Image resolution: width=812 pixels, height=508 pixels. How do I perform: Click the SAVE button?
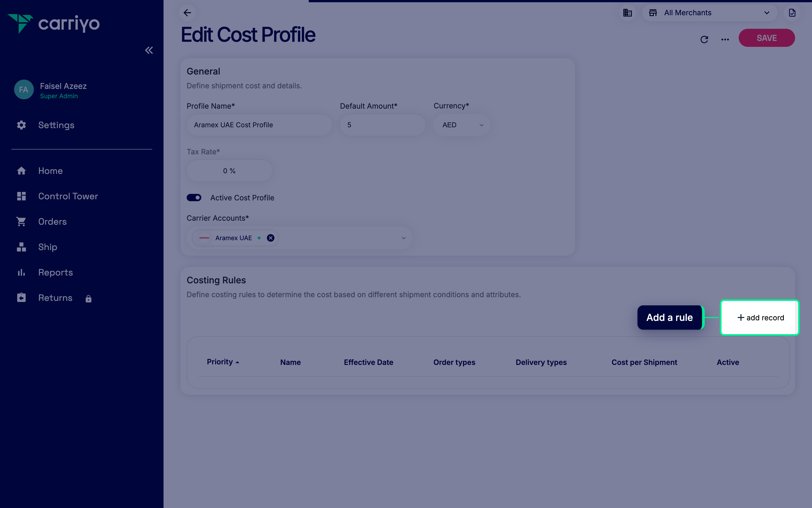point(767,38)
